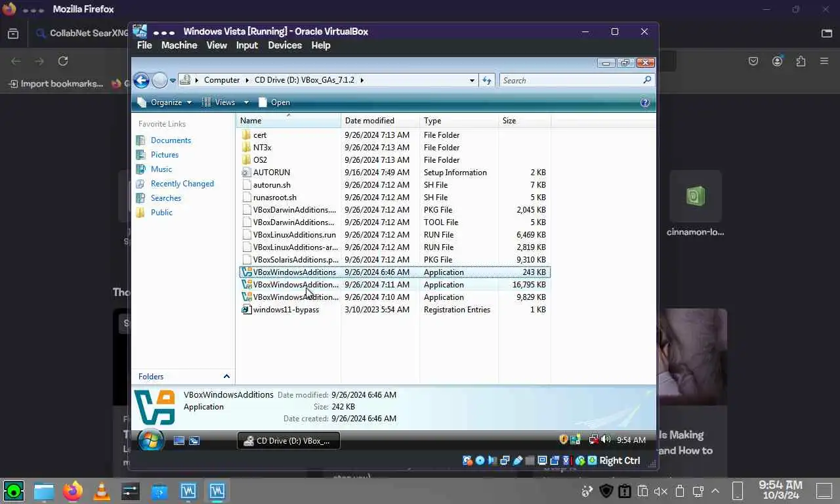Sort by the Date modified column header
This screenshot has height=504, width=840.
381,121
